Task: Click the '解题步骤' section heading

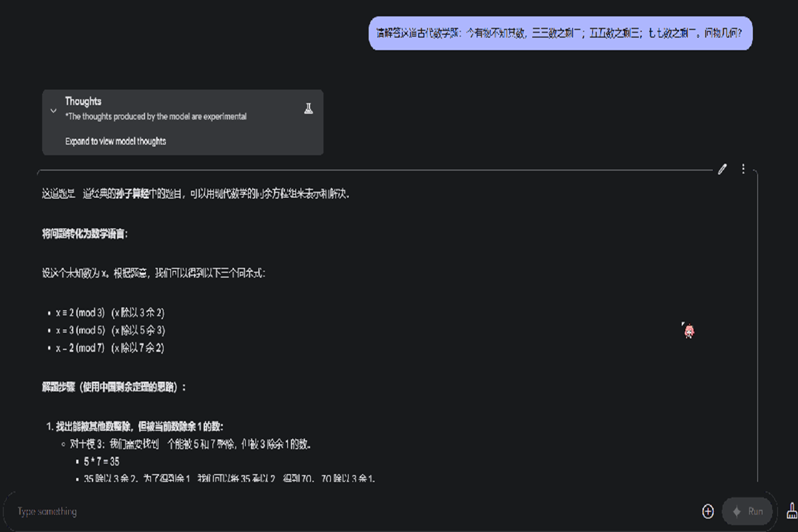Action: (x=114, y=387)
